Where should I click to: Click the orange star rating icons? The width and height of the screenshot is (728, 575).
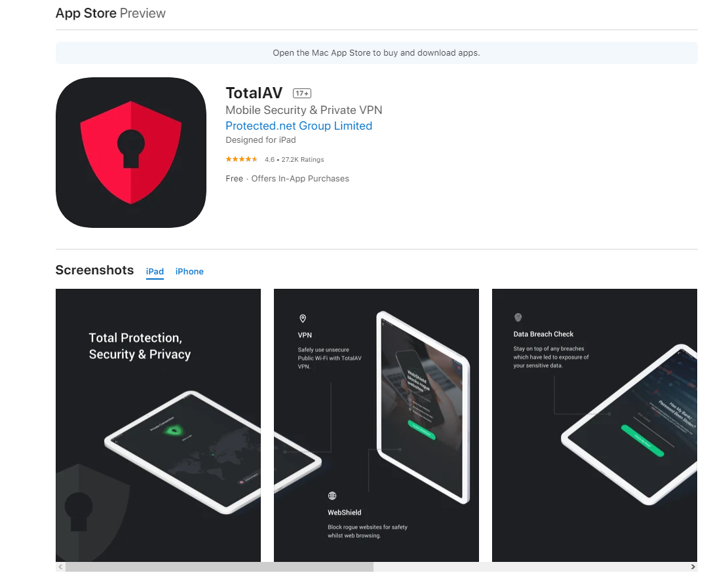(241, 159)
